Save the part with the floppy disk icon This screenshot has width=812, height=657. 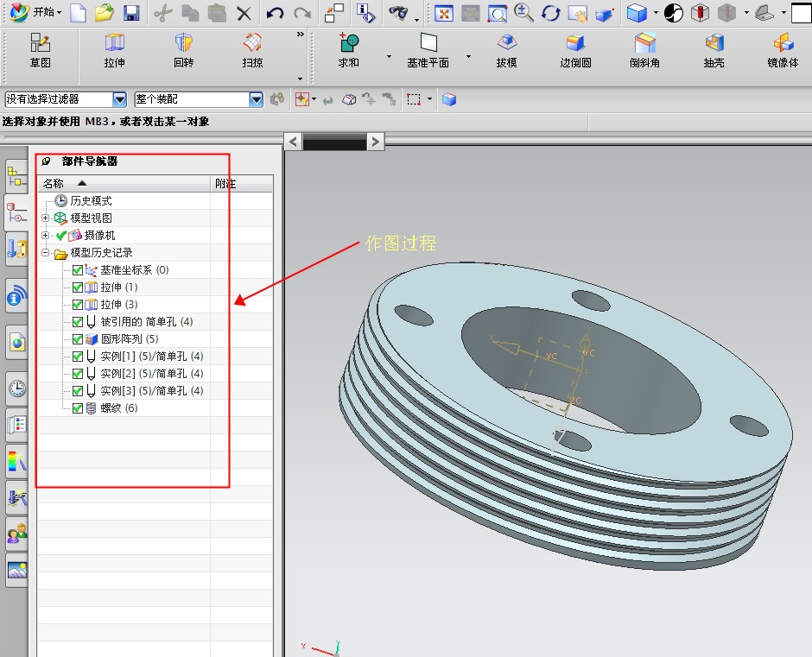(131, 12)
